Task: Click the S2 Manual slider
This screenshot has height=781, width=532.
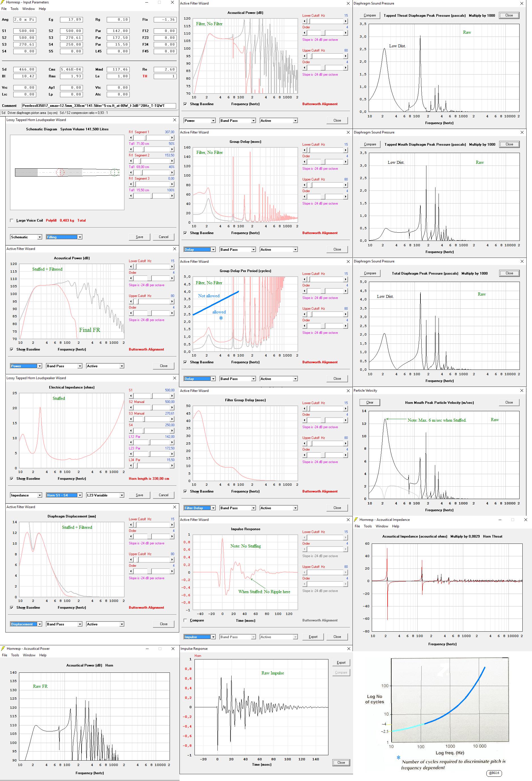Action: click(x=152, y=407)
